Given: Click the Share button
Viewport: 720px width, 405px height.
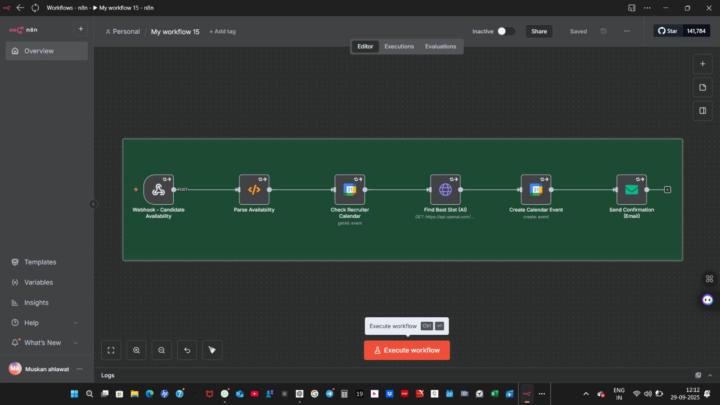Looking at the screenshot, I should click(539, 31).
